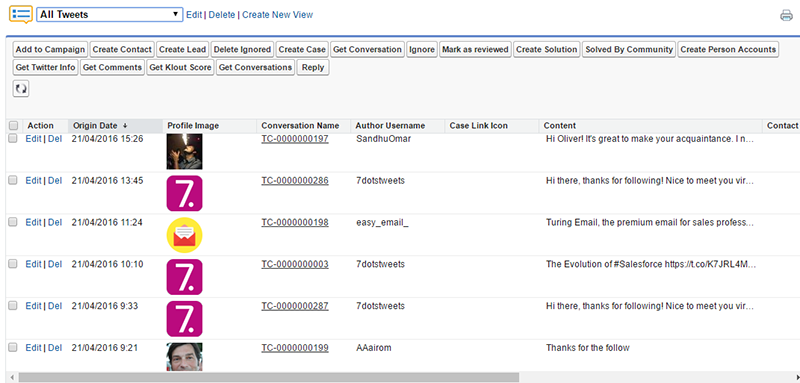Toggle the select-all checkbox in header row
The image size is (800, 383).
[13, 125]
